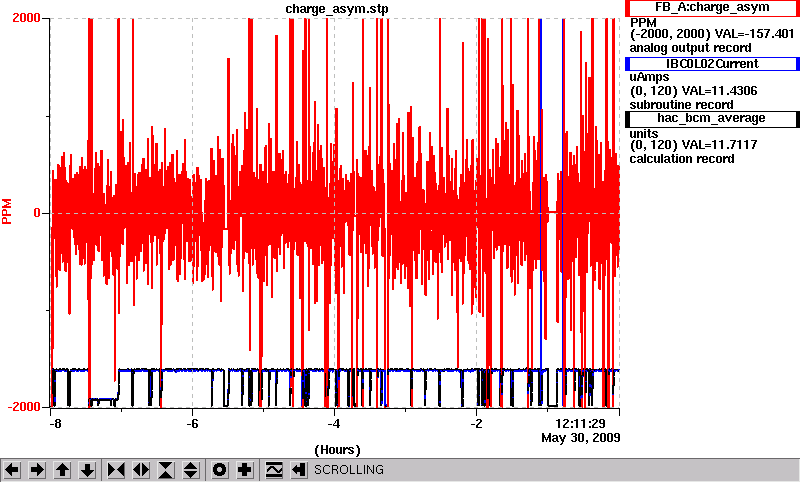Click the charge_asym.stp graph title
Viewport: 800px width, 482px height.
pyautogui.click(x=337, y=9)
